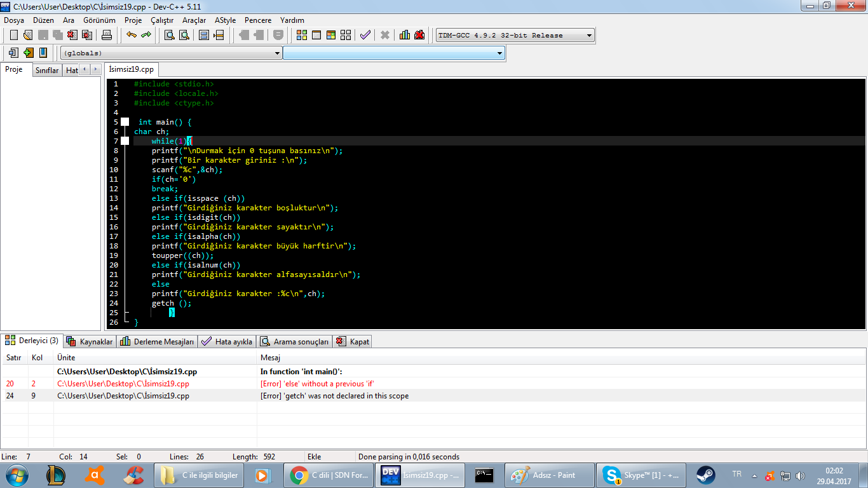Open the Dosya menu
The image size is (868, 488).
point(14,20)
